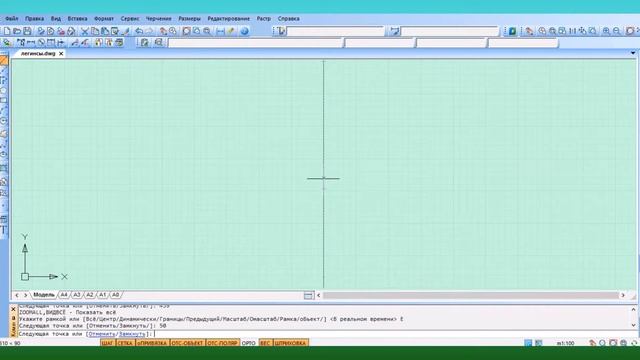Viewport: 640px width, 360px height.
Task: Click the linear dimension icon in second toolbar
Action: click(31, 42)
